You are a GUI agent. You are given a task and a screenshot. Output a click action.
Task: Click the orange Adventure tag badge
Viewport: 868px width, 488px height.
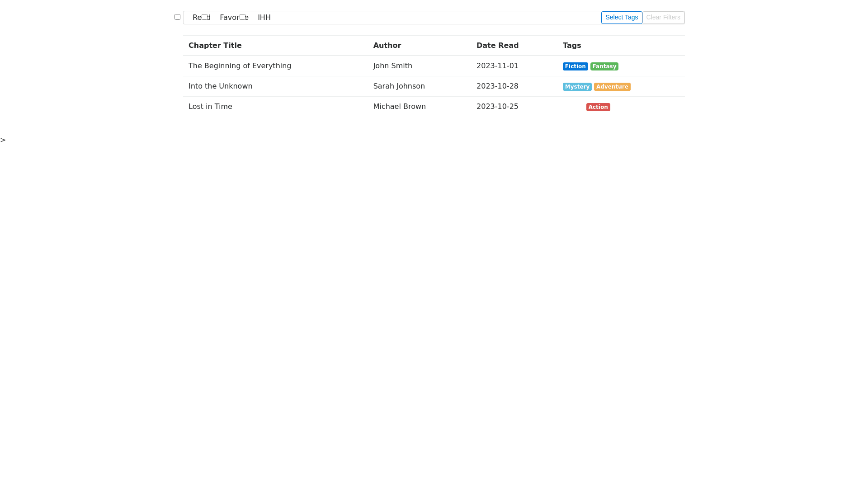coord(612,87)
